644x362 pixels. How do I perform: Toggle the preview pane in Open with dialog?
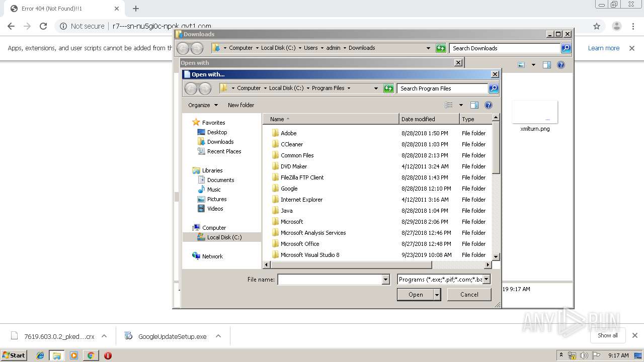474,105
